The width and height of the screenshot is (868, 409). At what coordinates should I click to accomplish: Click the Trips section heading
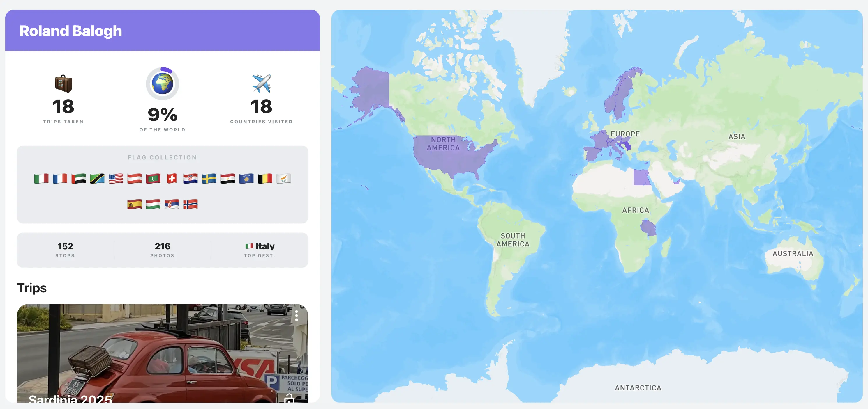(x=32, y=288)
